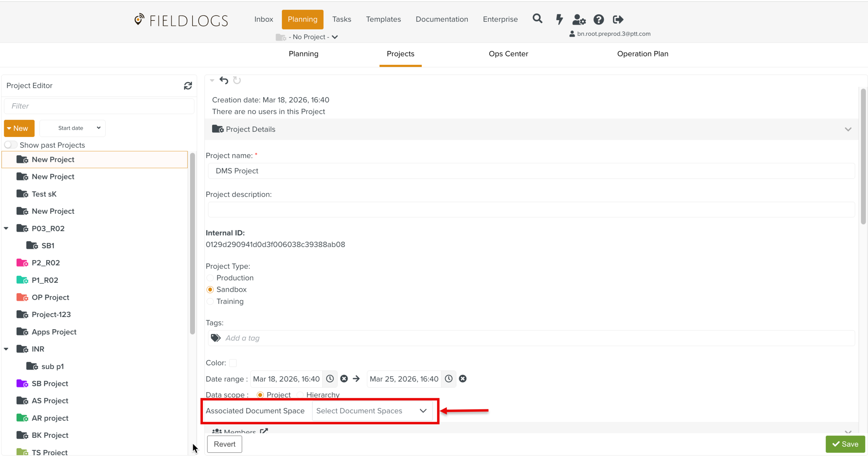Select the Production project type

(210, 278)
